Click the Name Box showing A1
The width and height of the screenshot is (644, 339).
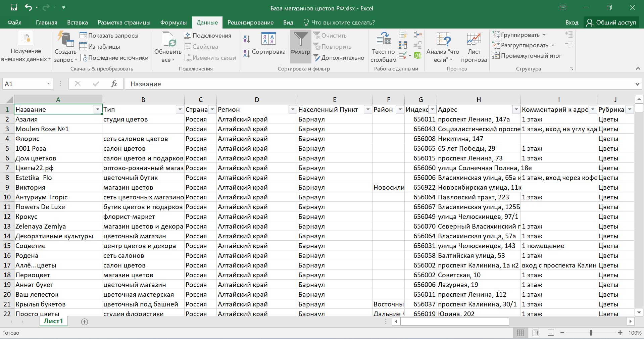(x=23, y=84)
